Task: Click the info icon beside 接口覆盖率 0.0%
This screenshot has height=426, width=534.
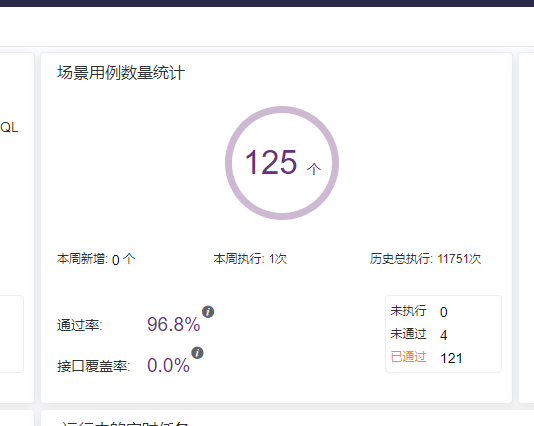Action: pyautogui.click(x=197, y=353)
